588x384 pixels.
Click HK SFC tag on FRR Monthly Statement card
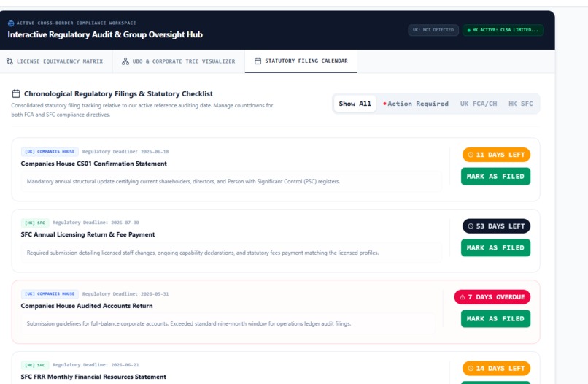point(35,365)
